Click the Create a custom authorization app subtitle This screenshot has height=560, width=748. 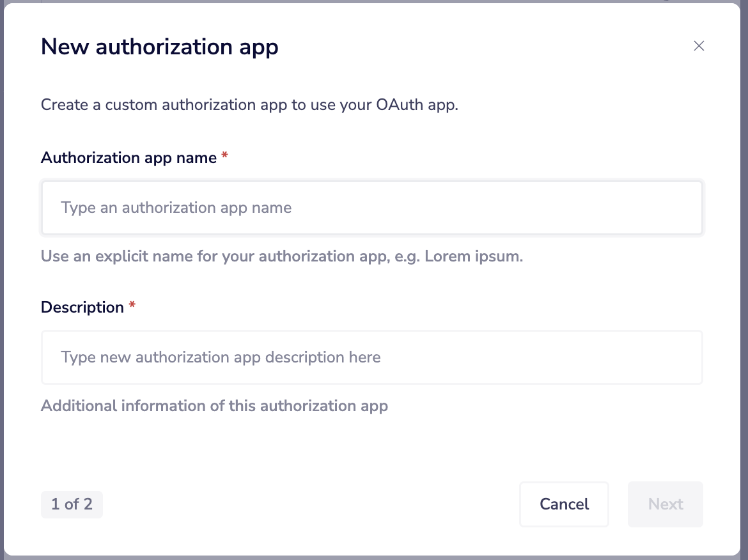[249, 104]
